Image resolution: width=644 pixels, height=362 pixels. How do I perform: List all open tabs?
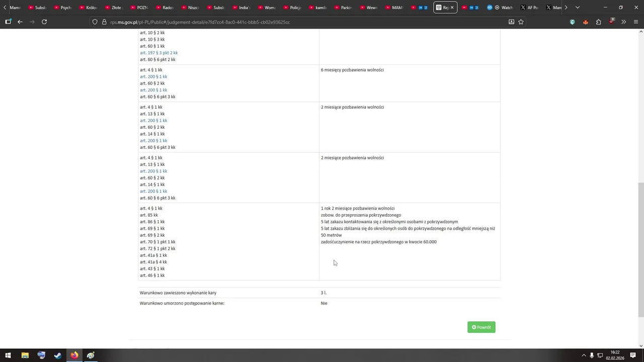coord(577,8)
